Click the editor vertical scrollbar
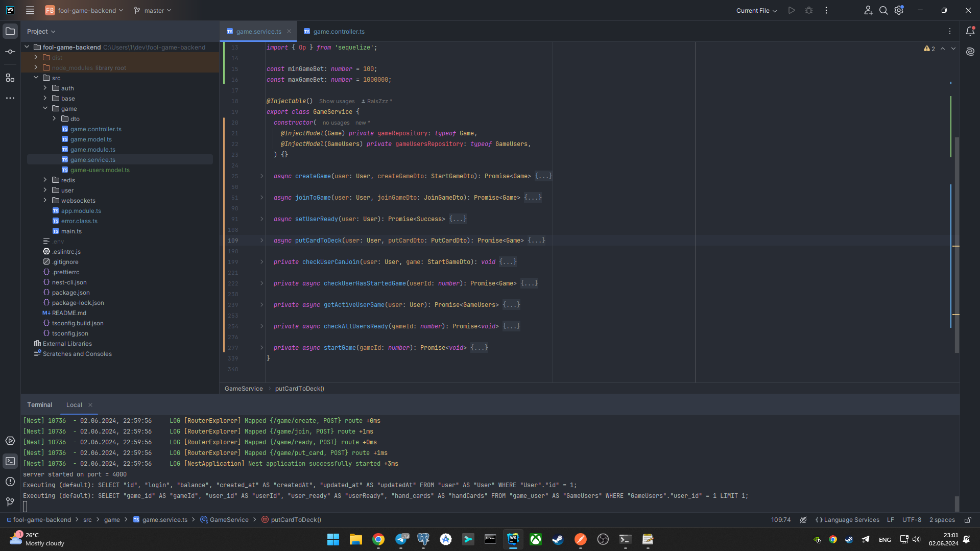The image size is (980, 551). pos(957,244)
